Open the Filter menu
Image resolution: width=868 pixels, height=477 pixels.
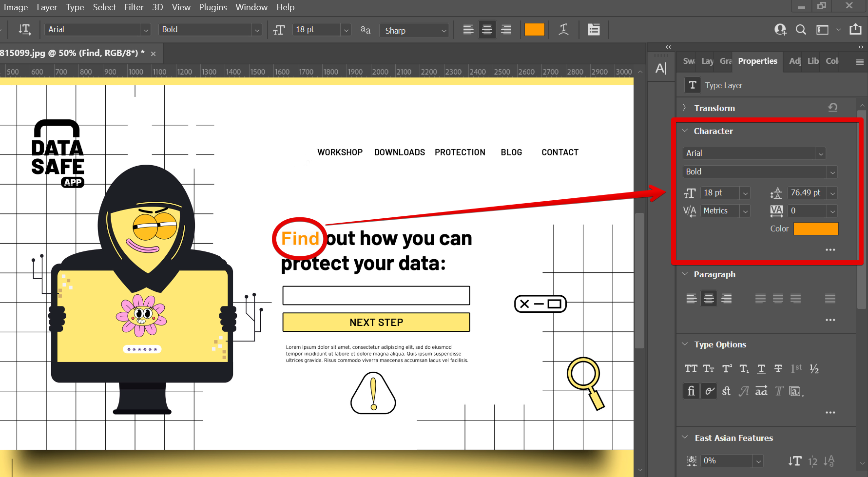pos(134,7)
